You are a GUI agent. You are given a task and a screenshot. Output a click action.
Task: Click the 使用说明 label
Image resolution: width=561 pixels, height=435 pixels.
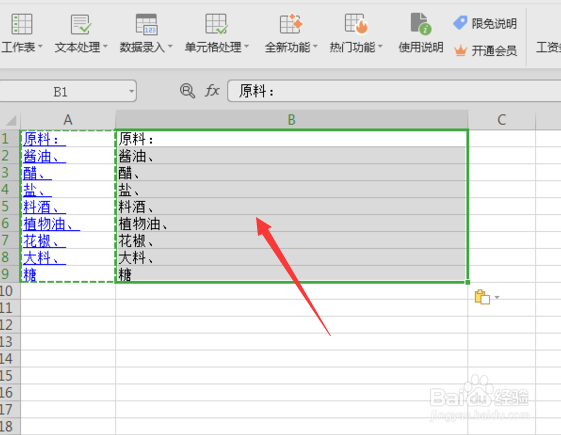[421, 47]
